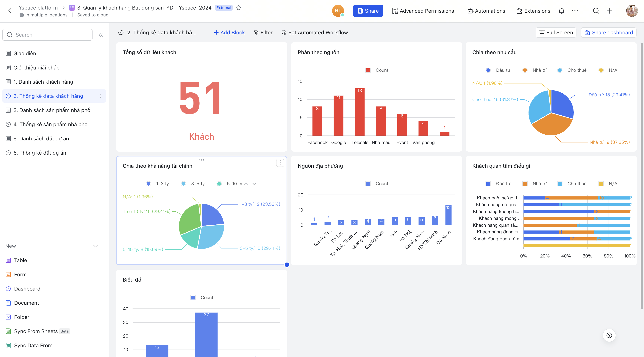Click the back arrow icon
644x357 pixels.
pyautogui.click(x=10, y=11)
